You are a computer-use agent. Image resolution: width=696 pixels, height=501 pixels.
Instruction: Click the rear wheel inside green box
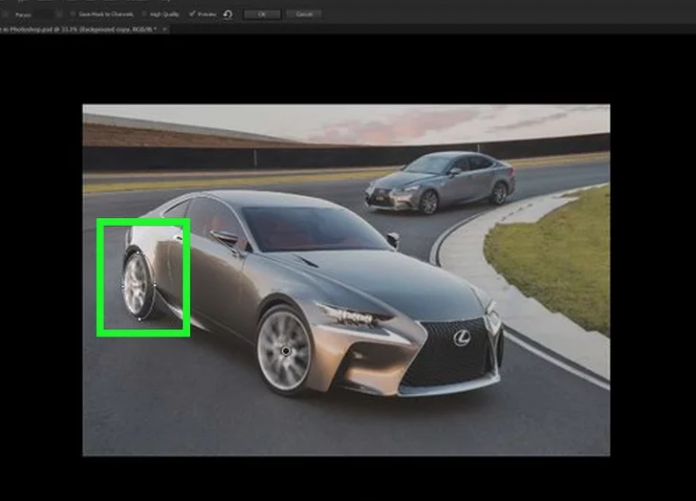click(137, 286)
